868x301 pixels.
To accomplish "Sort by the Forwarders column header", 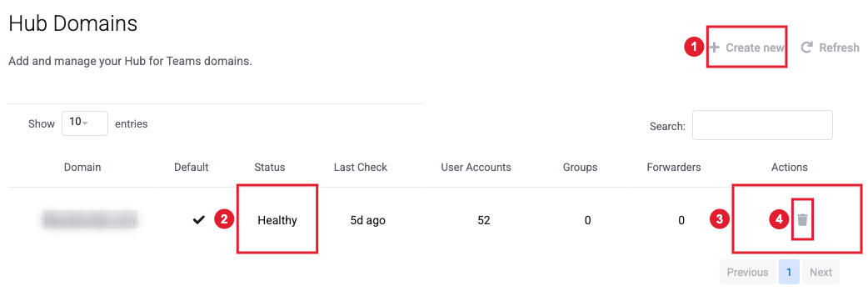I will [x=674, y=167].
